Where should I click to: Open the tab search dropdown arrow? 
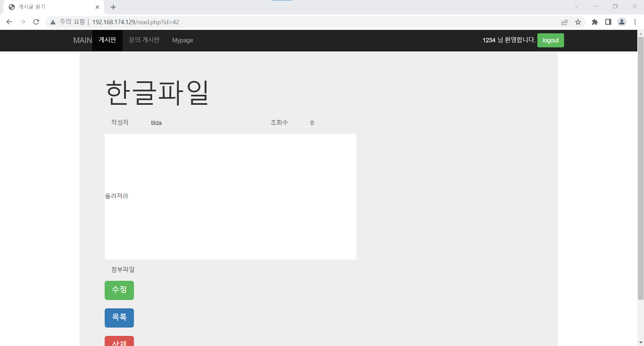[x=577, y=6]
